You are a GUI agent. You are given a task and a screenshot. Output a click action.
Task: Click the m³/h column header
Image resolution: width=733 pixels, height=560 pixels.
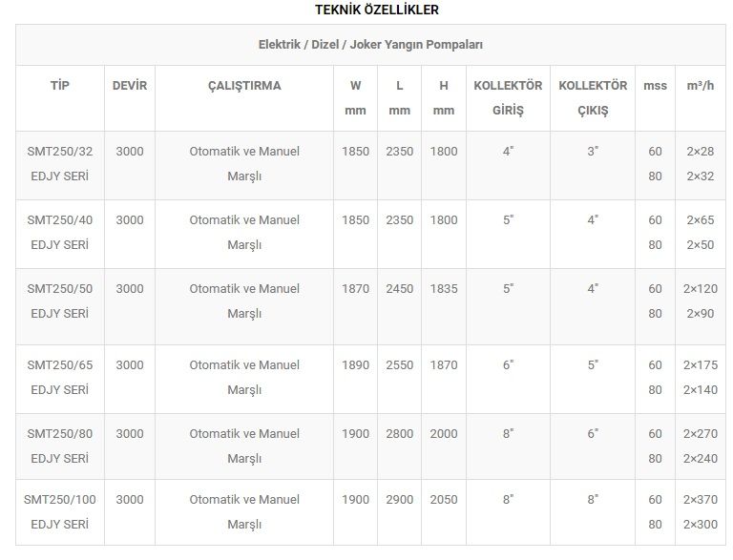[701, 86]
